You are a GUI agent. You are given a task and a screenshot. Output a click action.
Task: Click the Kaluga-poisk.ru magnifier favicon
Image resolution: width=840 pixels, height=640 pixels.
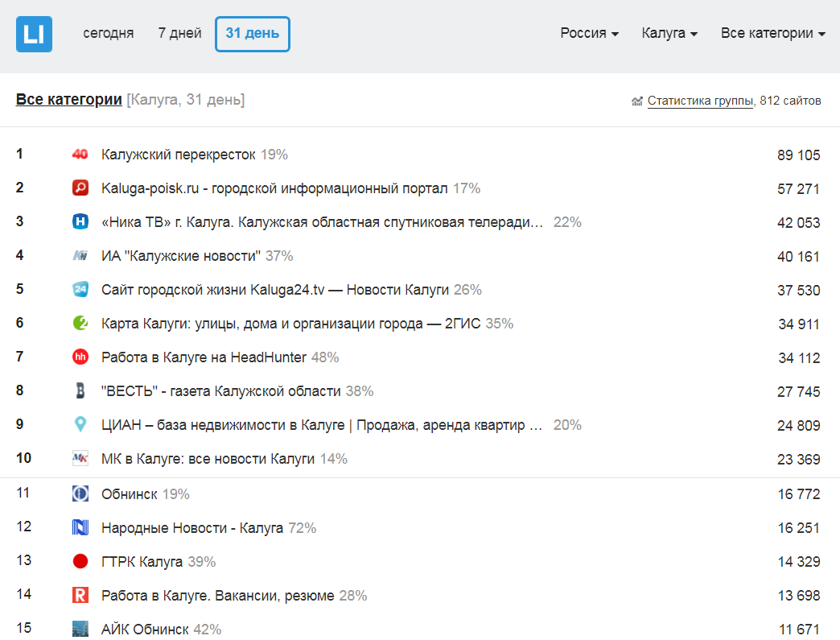coord(80,188)
